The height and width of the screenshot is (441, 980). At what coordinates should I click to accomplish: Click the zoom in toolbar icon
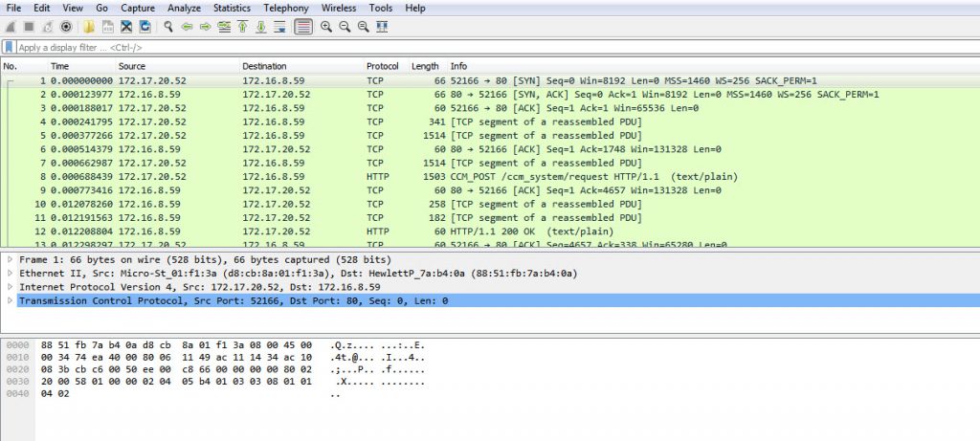click(x=326, y=27)
